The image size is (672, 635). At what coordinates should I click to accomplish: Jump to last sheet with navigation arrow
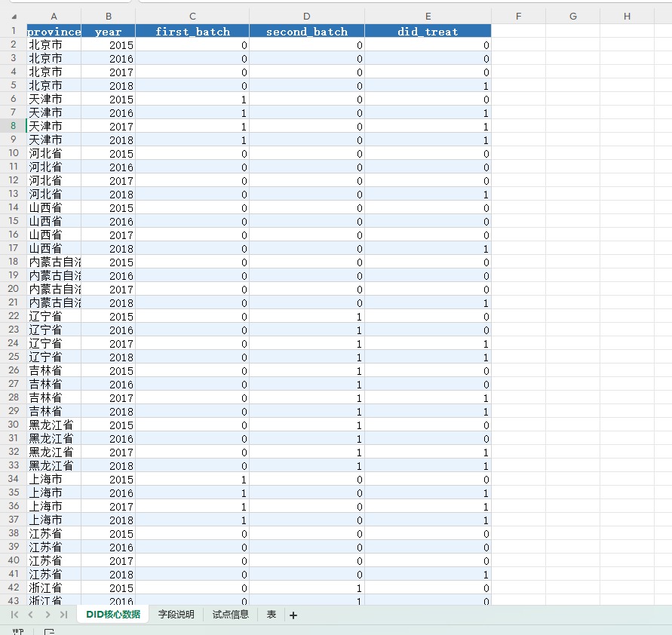[64, 615]
